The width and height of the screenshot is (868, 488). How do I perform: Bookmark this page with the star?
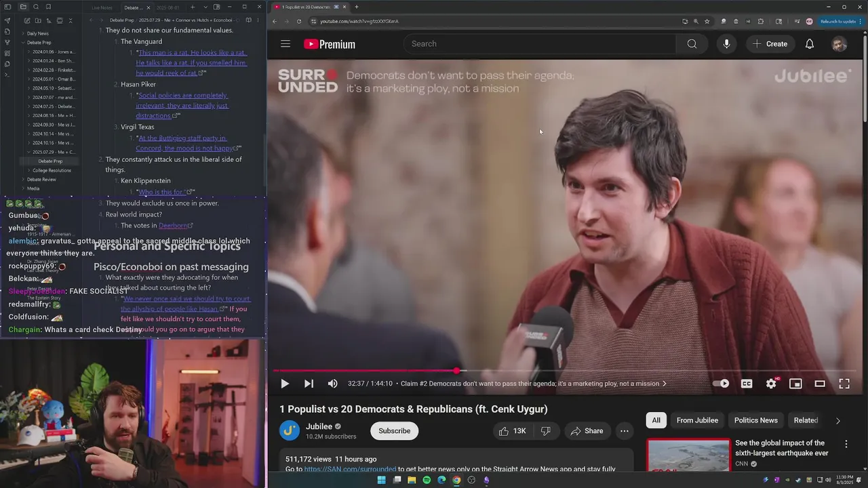707,21
